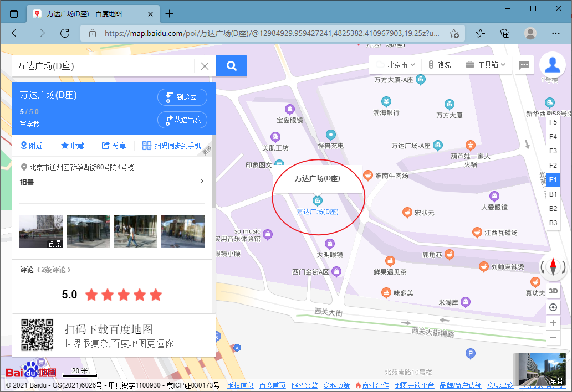The height and width of the screenshot is (392, 572).
Task: Clear the search box with the X icon
Action: click(205, 66)
